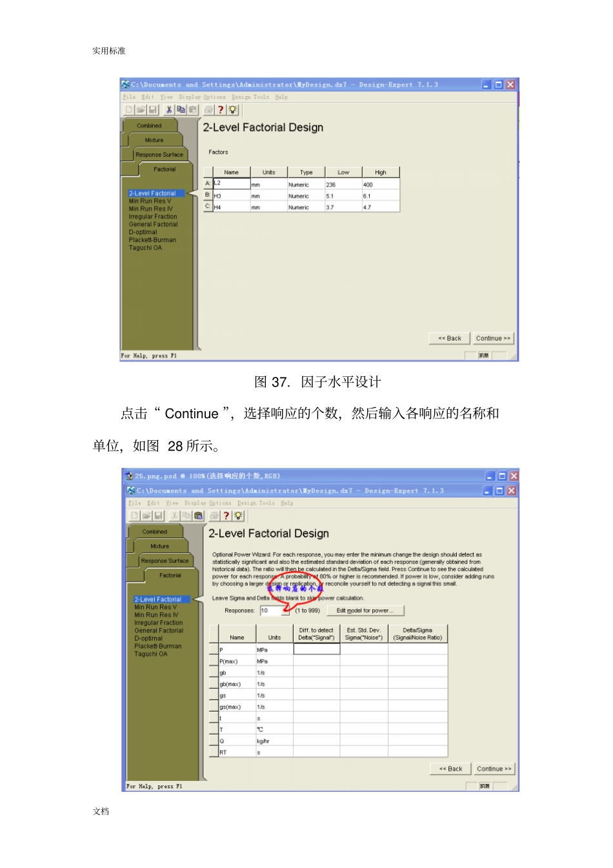This screenshot has height=868, width=613.
Task: Switch to Mixture tab in Factors window
Action: (154, 140)
